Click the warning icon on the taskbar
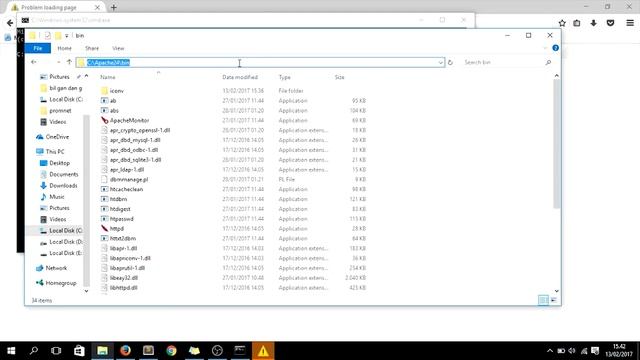 pos(263,351)
